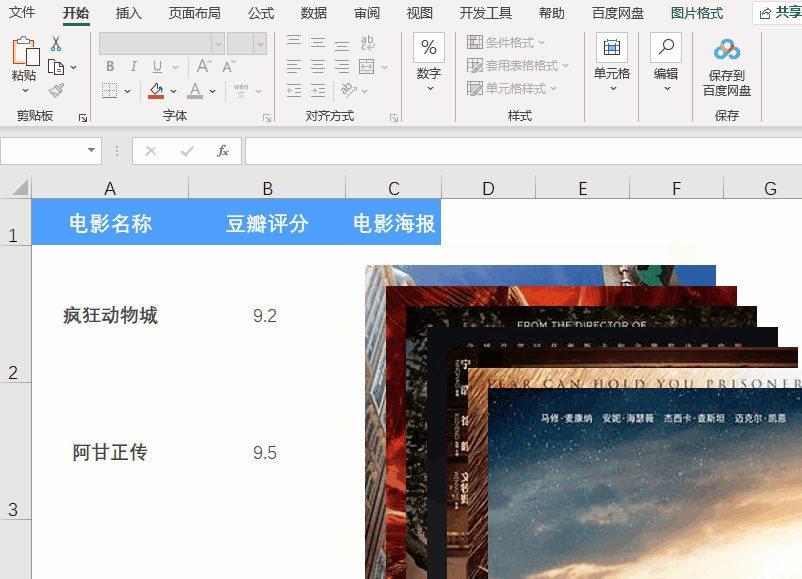Open the font name dropdown
This screenshot has height=579, width=802.
[x=218, y=43]
